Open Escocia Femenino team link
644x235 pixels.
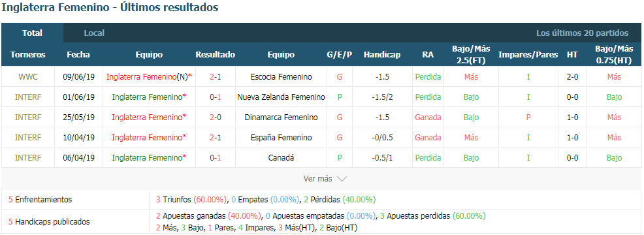coord(281,77)
